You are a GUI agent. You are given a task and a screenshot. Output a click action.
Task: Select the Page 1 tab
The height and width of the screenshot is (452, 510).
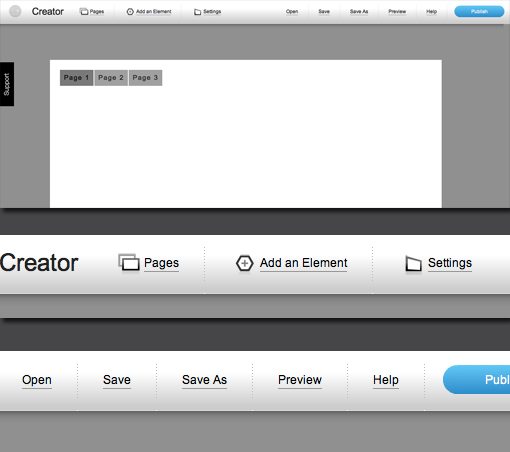coord(76,78)
